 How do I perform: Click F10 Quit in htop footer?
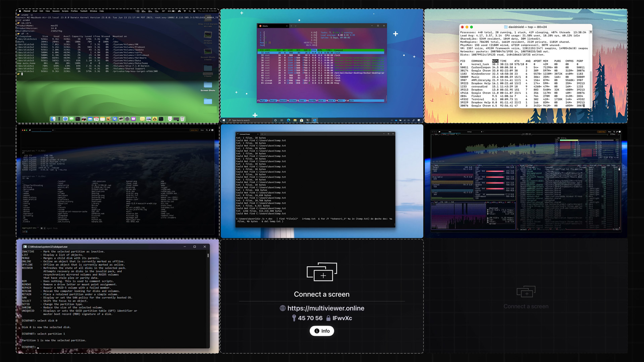[350, 101]
